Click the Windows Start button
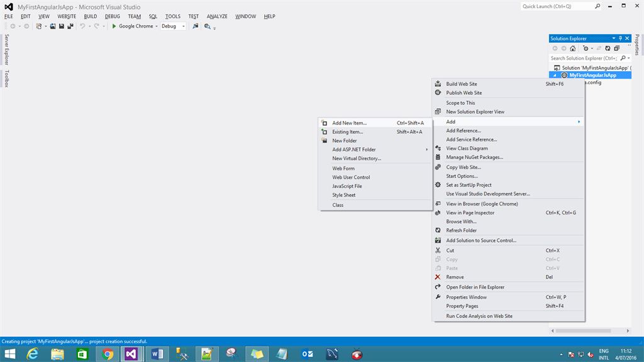644x362 pixels. (10, 354)
